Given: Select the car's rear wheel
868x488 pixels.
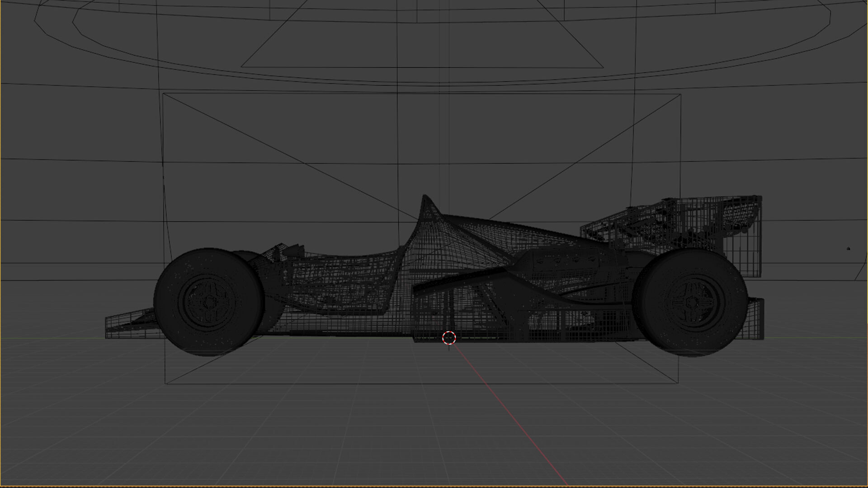Looking at the screenshot, I should point(690,302).
